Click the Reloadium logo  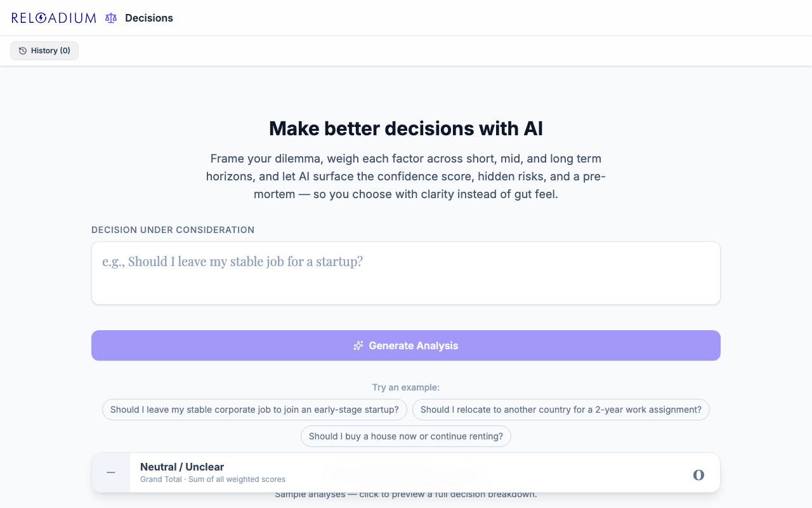click(x=54, y=18)
